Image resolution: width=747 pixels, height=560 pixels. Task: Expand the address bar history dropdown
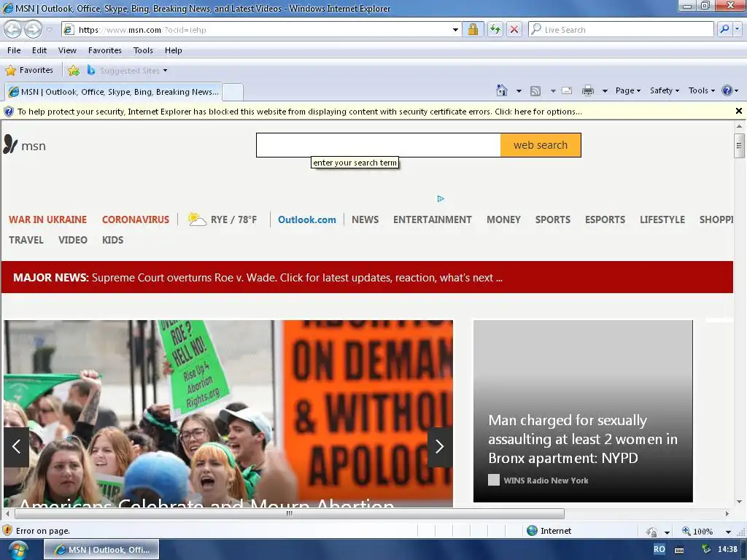click(455, 29)
